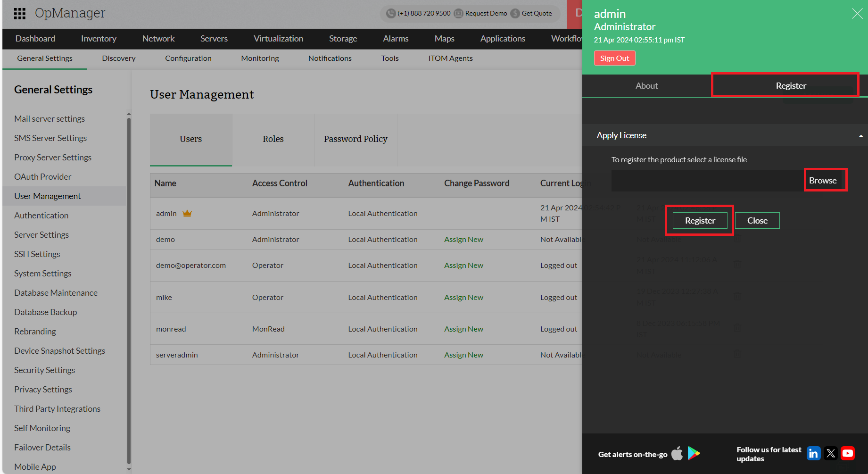This screenshot has width=868, height=474.
Task: Open Third Party Integrations
Action: pos(58,409)
